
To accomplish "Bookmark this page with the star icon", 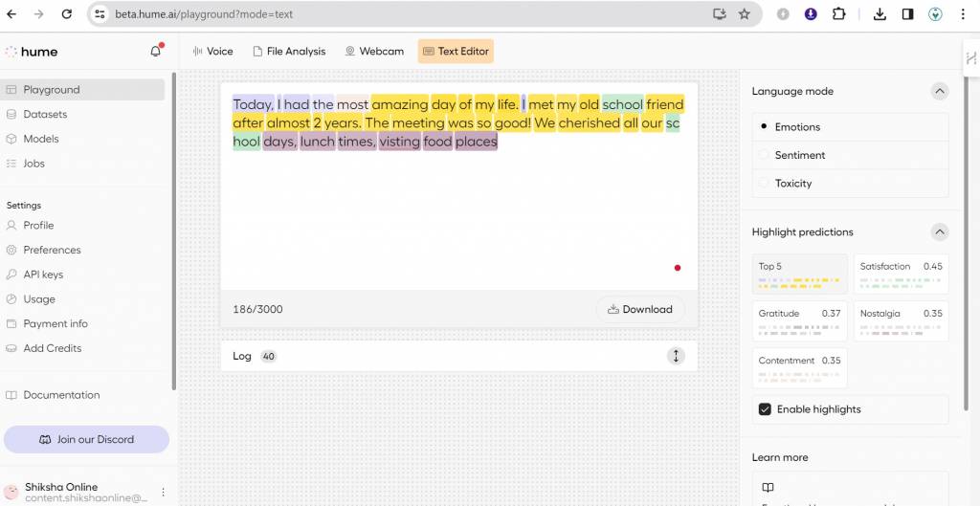I will click(745, 14).
